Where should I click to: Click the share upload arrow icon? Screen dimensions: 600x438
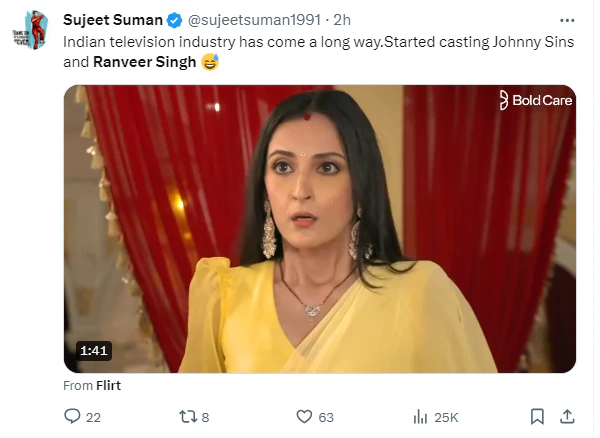click(x=566, y=416)
